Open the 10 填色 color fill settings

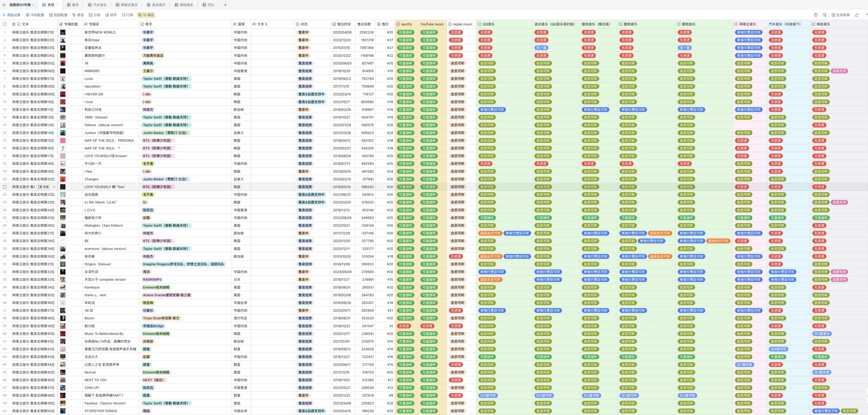146,15
